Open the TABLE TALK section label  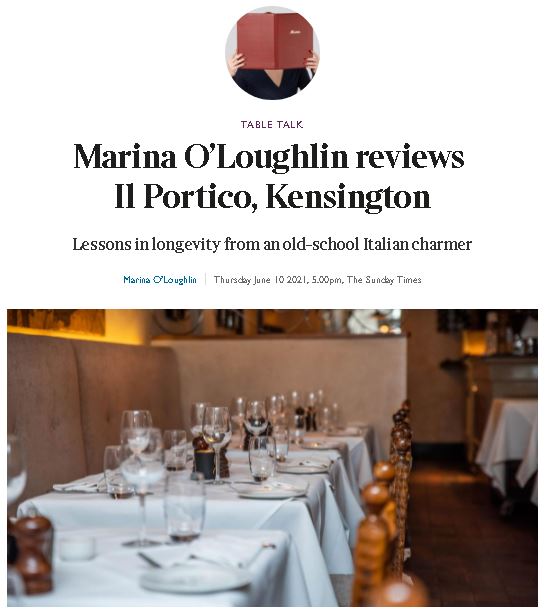click(272, 125)
